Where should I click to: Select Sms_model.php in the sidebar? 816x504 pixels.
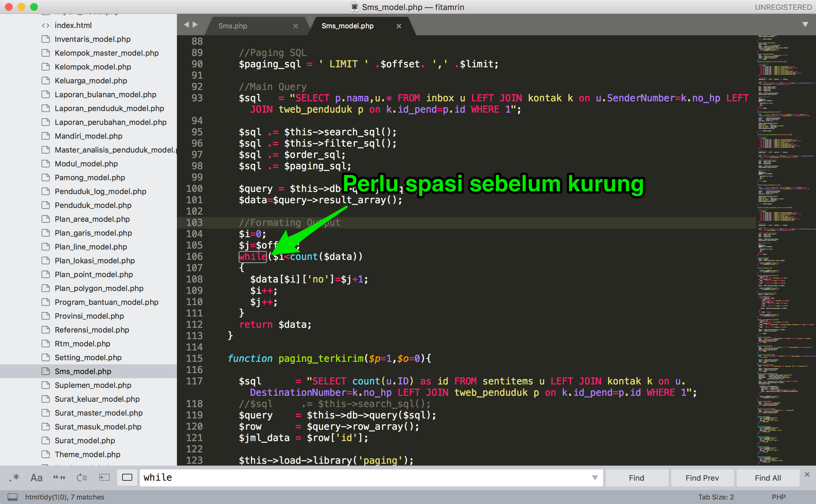pos(83,371)
